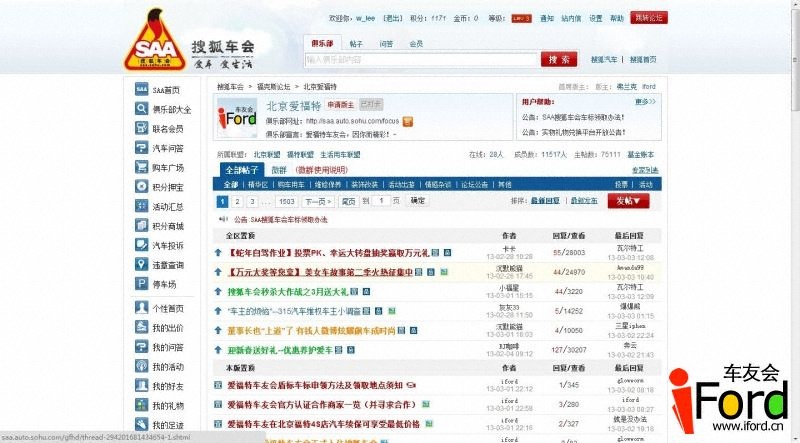Open the 我的礼物 gift icon

[x=141, y=405]
